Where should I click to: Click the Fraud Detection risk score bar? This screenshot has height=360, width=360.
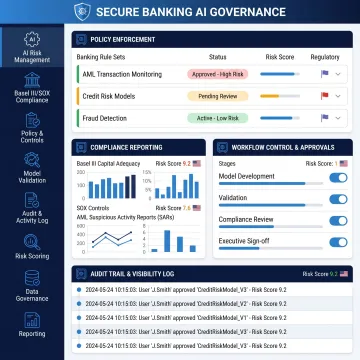tap(280, 118)
